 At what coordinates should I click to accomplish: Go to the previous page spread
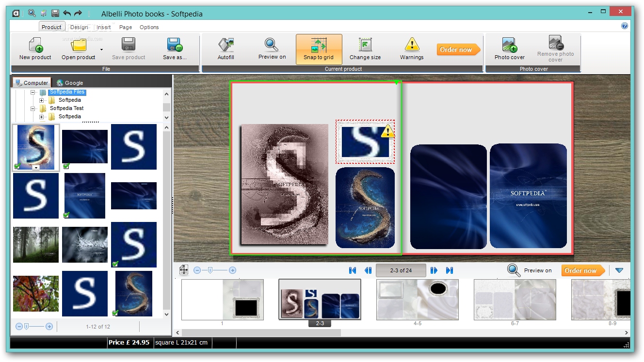368,270
